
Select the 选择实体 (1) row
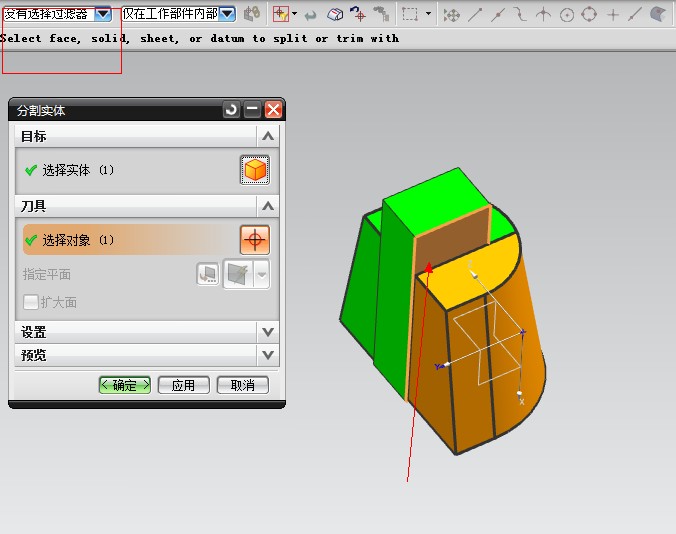tap(147, 170)
